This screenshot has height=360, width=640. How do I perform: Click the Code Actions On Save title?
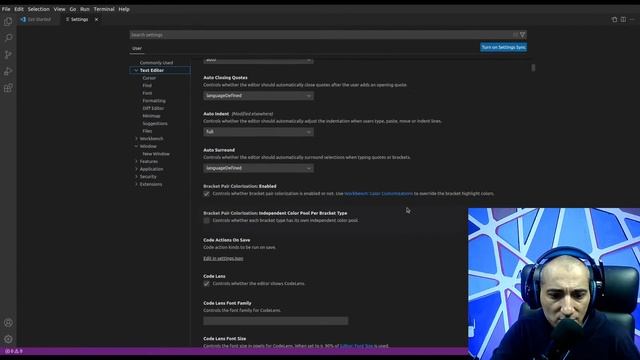click(227, 240)
